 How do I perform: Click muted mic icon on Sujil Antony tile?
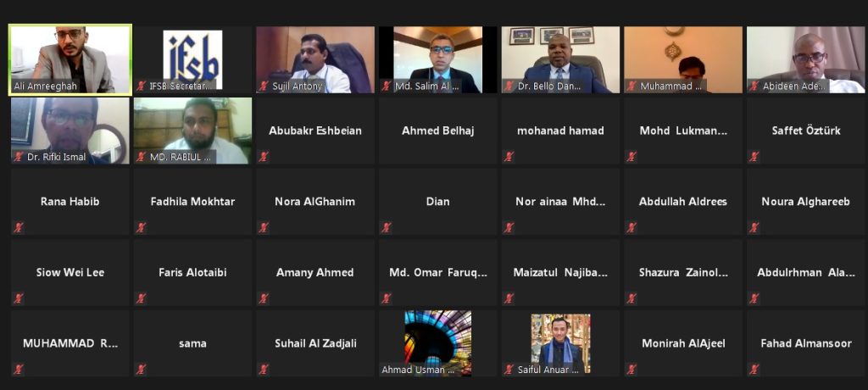coord(264,86)
